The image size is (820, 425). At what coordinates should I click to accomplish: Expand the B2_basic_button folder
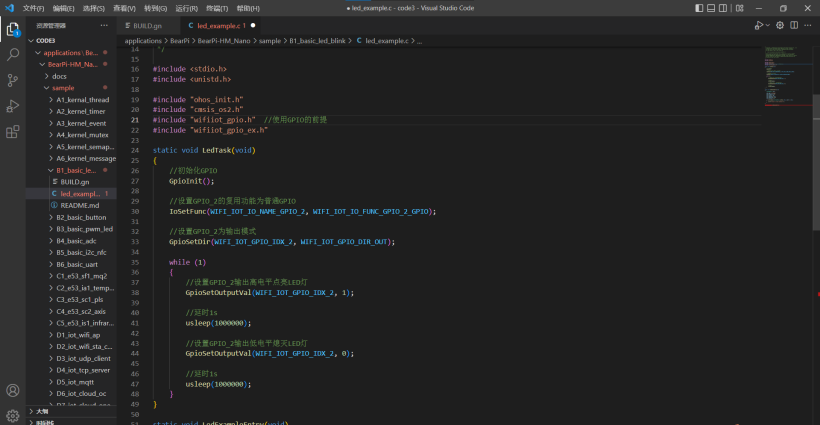tap(82, 217)
